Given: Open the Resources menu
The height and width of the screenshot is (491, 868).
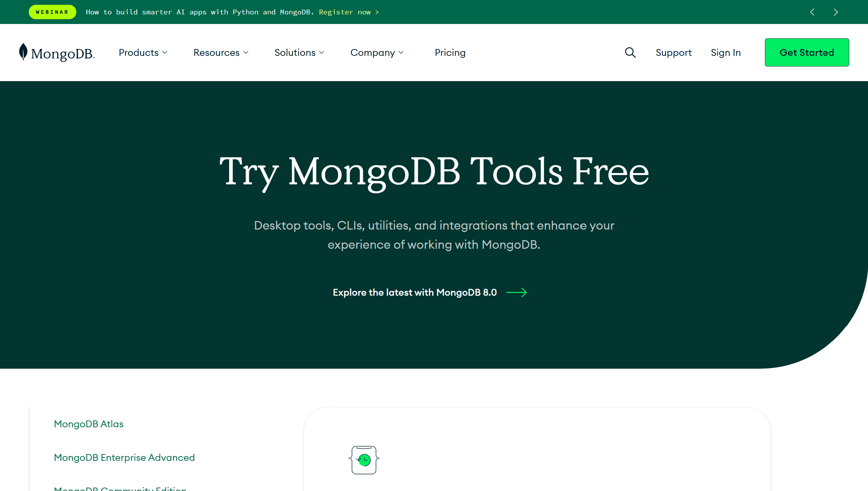Looking at the screenshot, I should click(221, 52).
